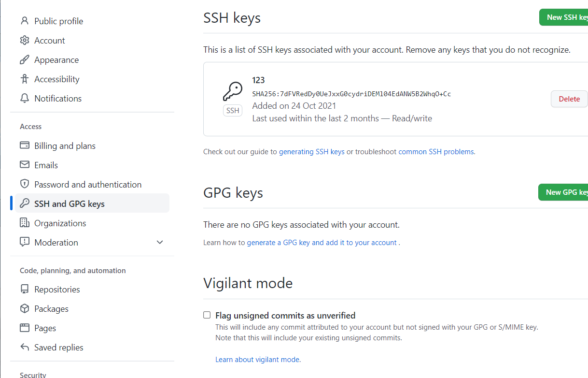Delete the SSH key named 123

pos(569,99)
